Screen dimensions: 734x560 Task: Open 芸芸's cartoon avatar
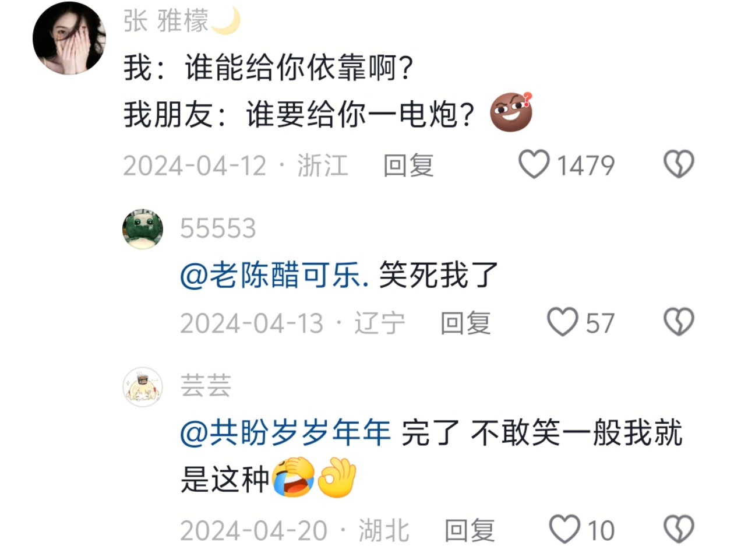click(143, 386)
